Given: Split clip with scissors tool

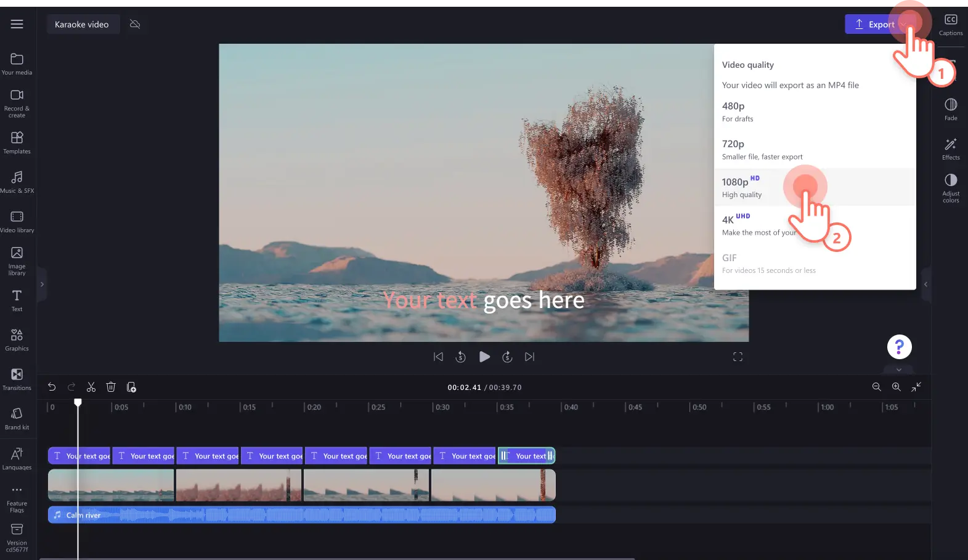Looking at the screenshot, I should (91, 387).
